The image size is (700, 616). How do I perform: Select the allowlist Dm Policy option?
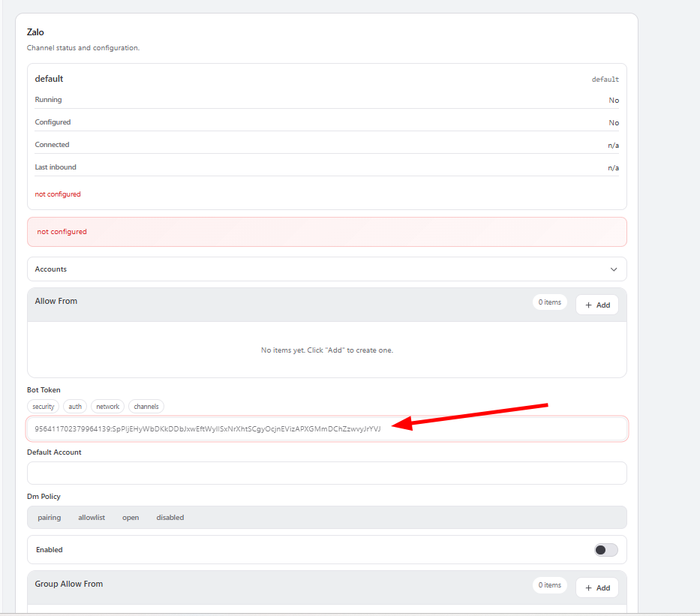click(x=92, y=518)
